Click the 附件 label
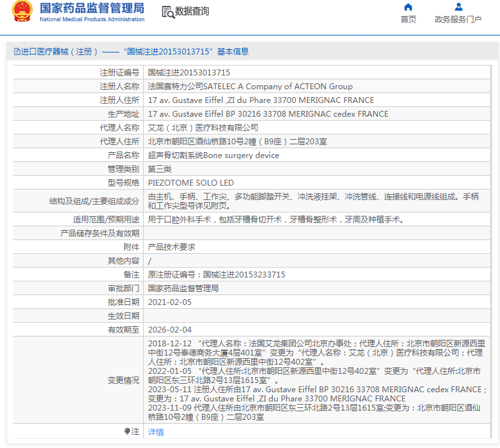500x448 pixels. click(x=131, y=247)
